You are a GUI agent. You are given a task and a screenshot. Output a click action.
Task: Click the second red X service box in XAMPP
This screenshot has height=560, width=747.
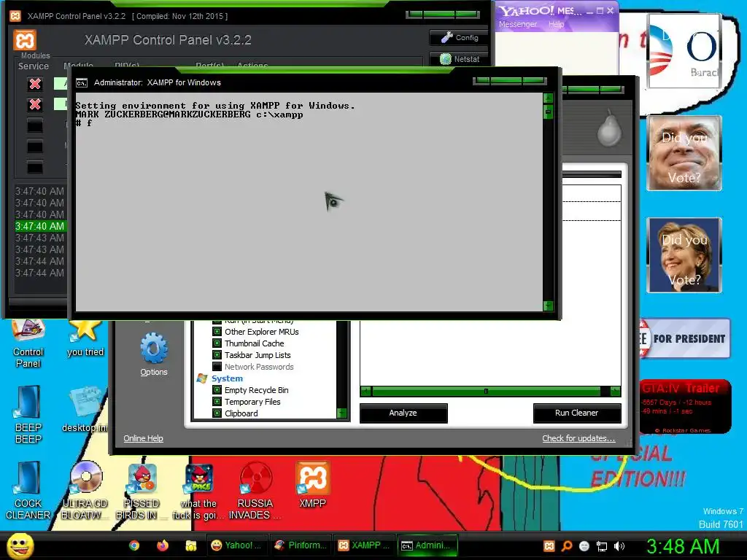pyautogui.click(x=35, y=104)
